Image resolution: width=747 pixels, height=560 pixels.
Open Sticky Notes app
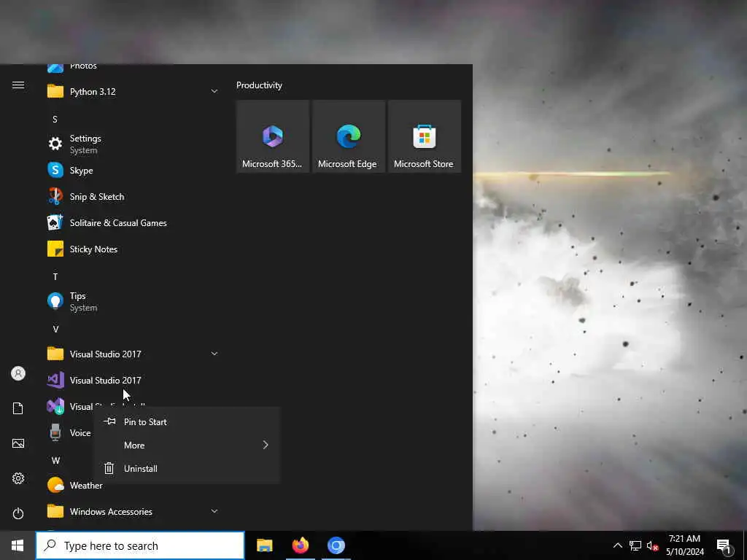click(x=133, y=249)
